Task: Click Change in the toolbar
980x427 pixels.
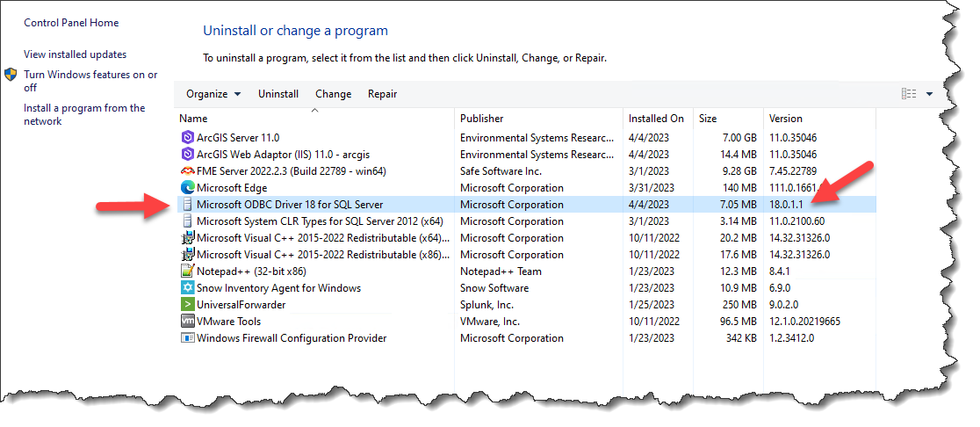Action: [333, 94]
